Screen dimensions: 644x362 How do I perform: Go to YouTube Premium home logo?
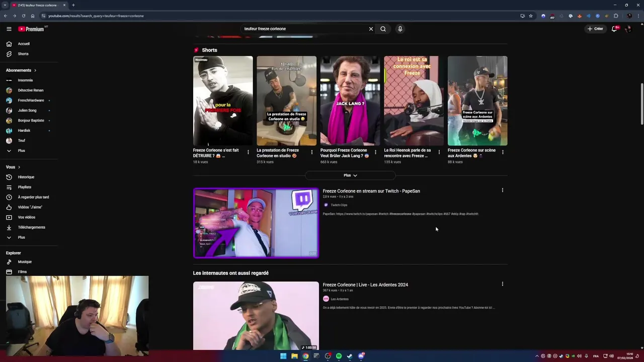point(31,29)
